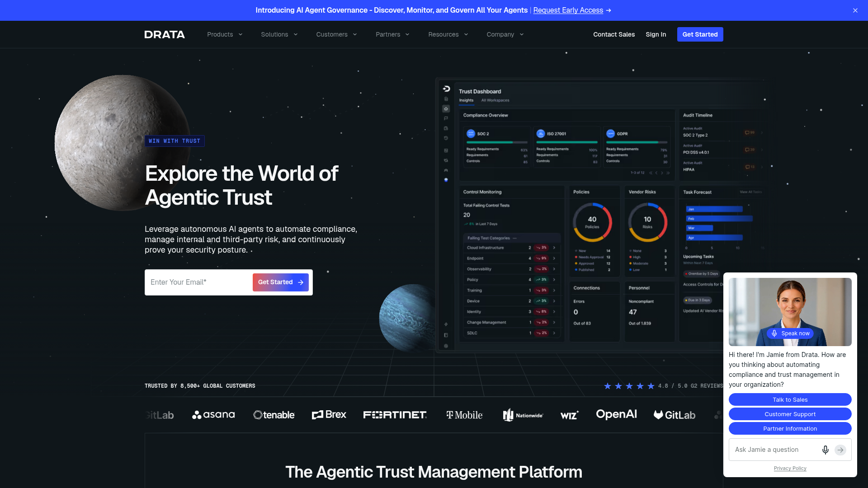Choose Partner Information in chat
Viewport: 868px width, 488px height.
coord(790,428)
